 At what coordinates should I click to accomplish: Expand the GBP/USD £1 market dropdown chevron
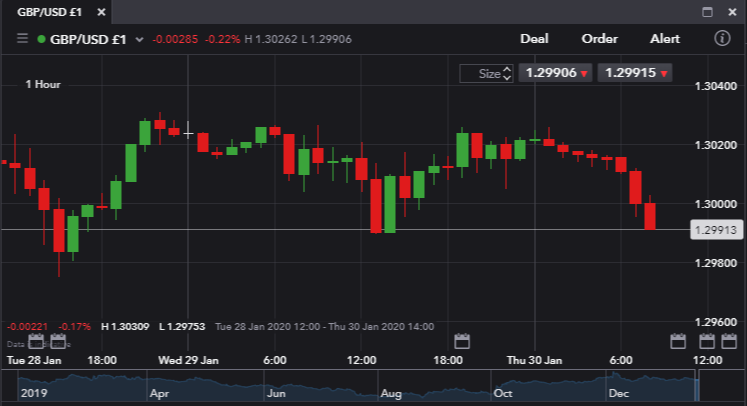[x=139, y=40]
